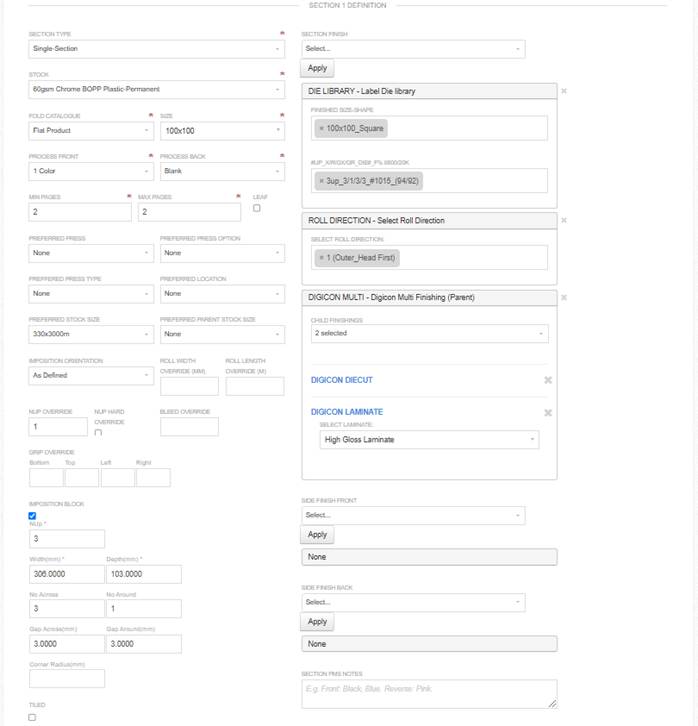Viewport: 698px width, 726px height.
Task: Remove the Die Library finishing panel
Action: (563, 91)
